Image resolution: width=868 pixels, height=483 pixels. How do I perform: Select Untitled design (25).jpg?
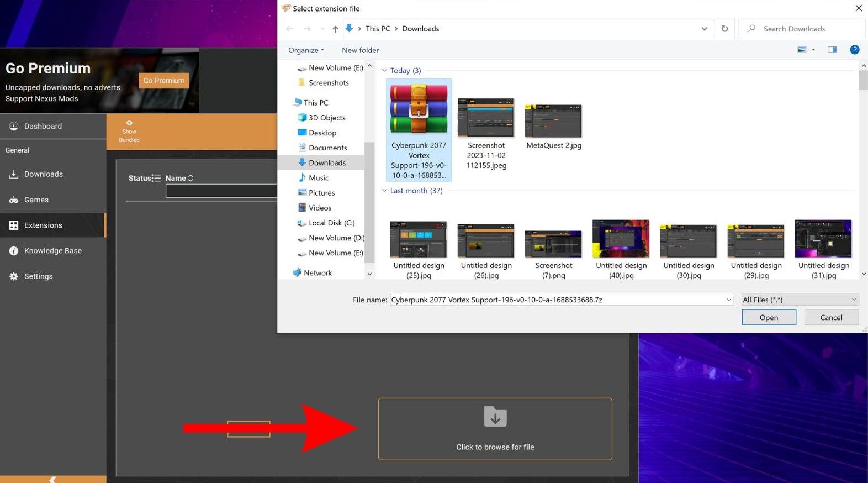(419, 250)
